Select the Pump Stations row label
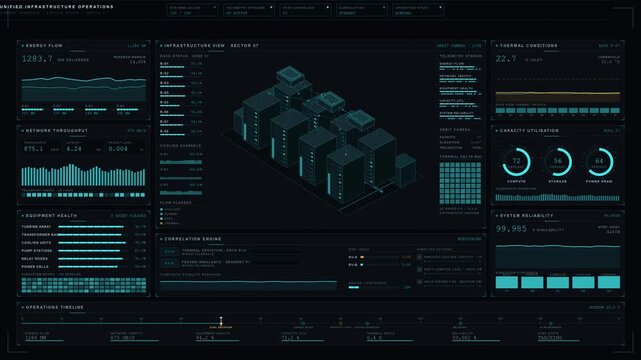The width and height of the screenshot is (641, 360). click(x=37, y=250)
